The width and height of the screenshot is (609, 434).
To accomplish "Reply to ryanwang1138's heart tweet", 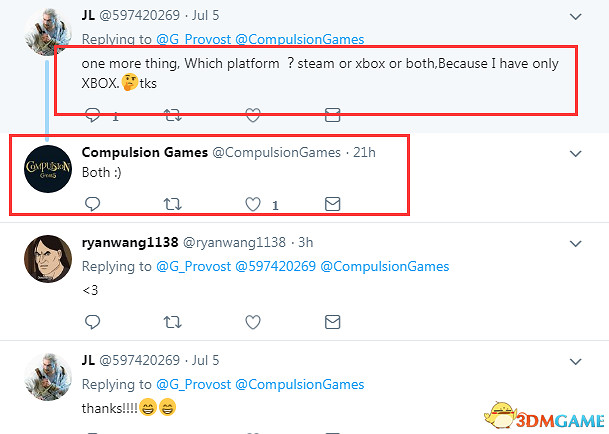I will (x=92, y=322).
